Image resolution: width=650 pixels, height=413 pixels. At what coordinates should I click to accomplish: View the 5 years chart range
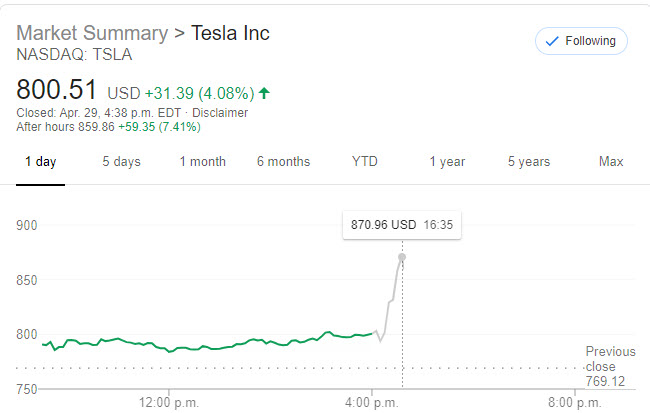coord(529,162)
